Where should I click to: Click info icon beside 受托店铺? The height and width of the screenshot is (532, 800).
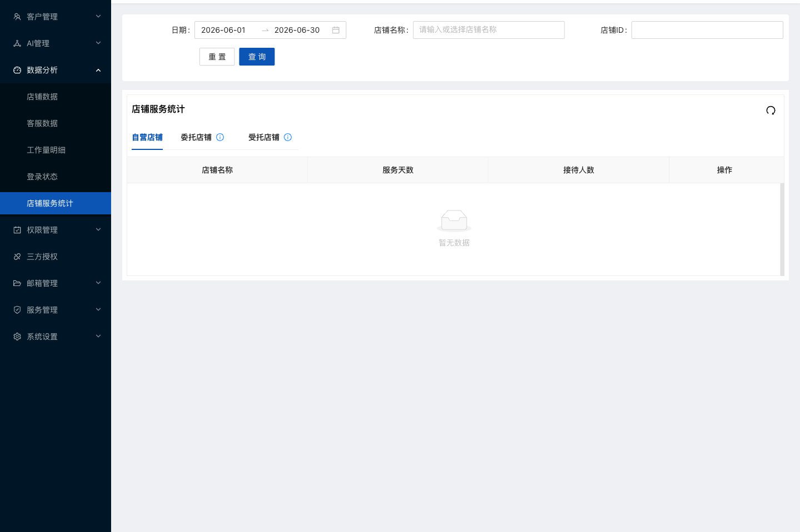click(x=288, y=137)
